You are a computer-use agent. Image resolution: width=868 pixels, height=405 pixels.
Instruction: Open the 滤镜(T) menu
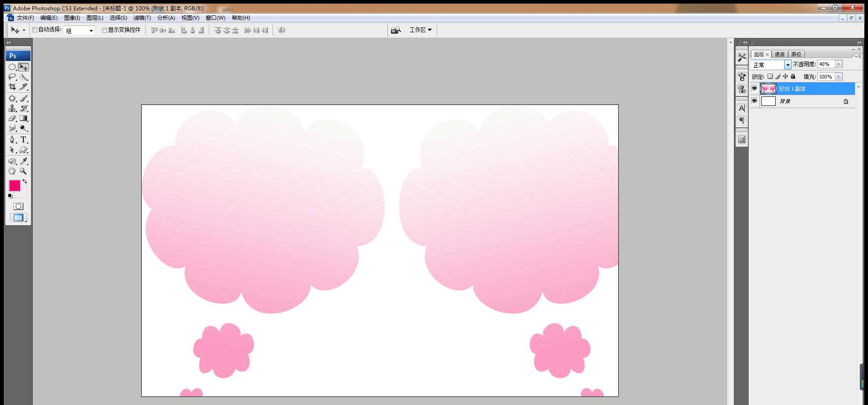[x=142, y=18]
